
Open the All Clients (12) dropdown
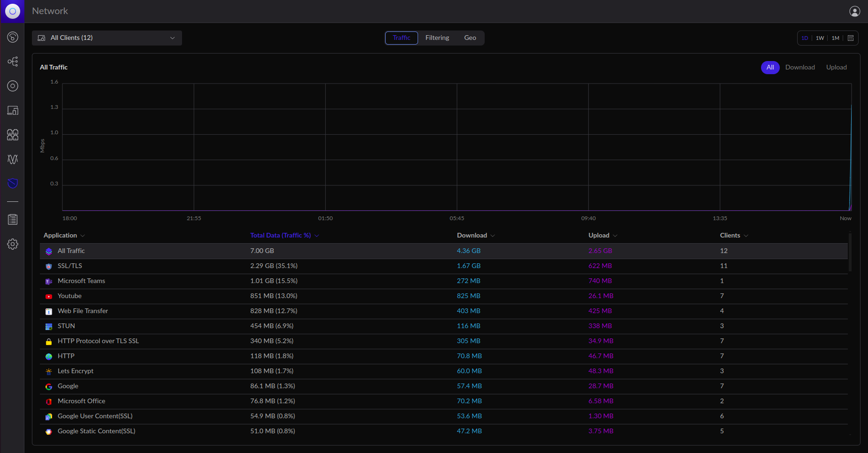[107, 38]
